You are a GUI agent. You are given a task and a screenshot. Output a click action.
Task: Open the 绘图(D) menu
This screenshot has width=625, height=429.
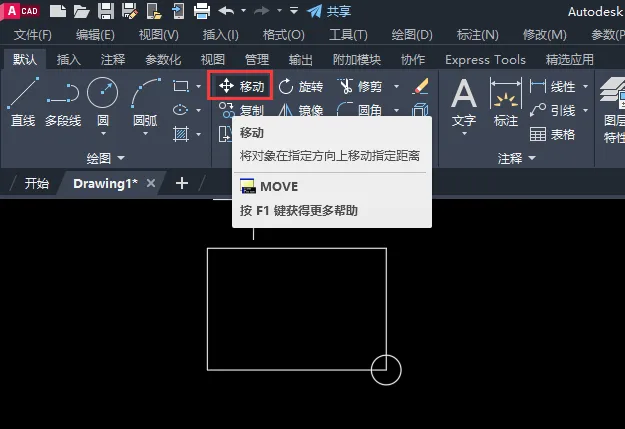(x=412, y=35)
